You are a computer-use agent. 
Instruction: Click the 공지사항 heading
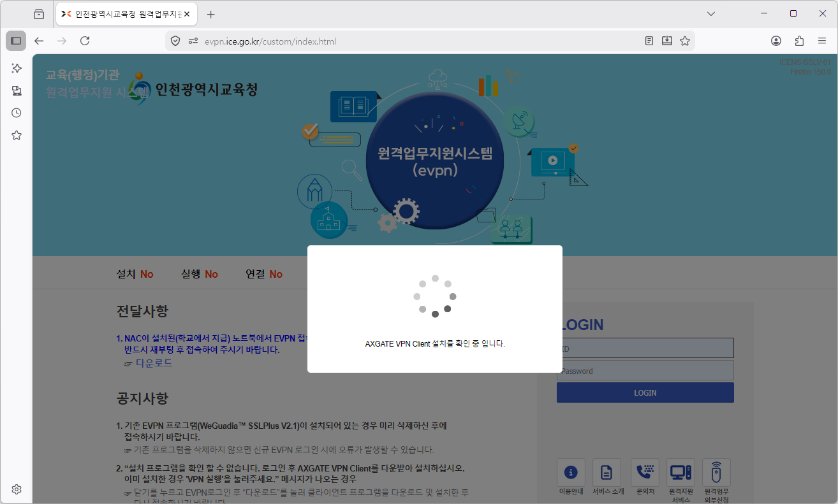pyautogui.click(x=142, y=399)
